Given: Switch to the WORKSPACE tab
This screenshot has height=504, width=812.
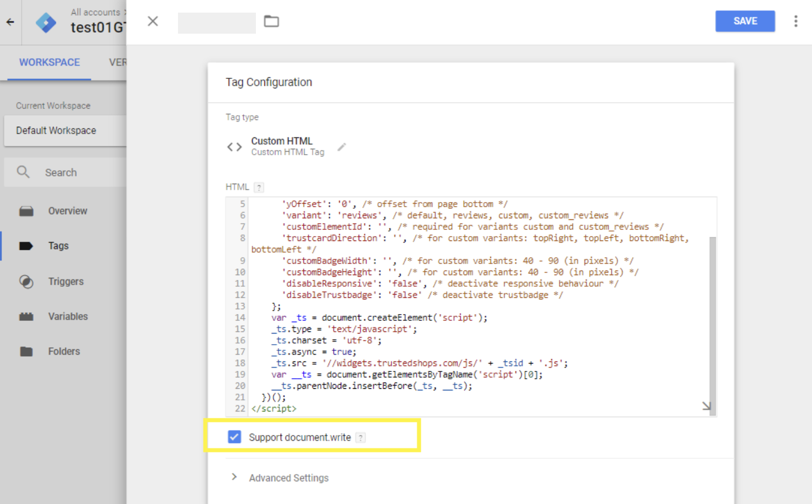Looking at the screenshot, I should 49,62.
